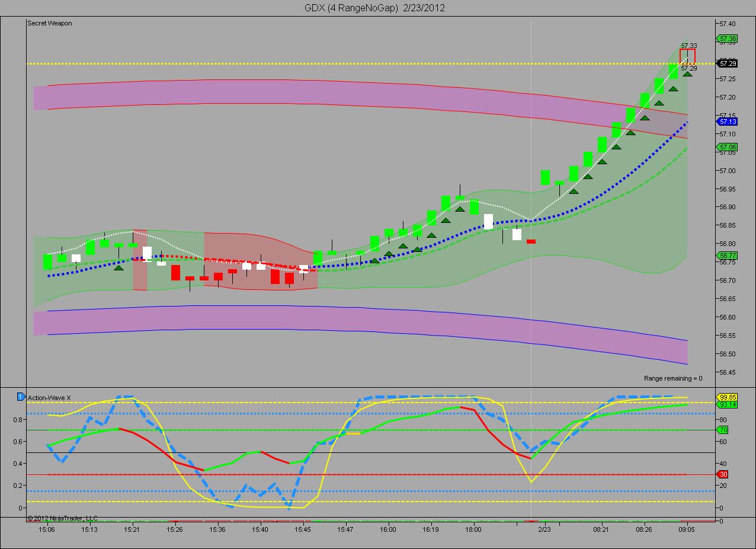Click the green 57.06 price marker
Screen dimensions: 756x549
click(728, 147)
